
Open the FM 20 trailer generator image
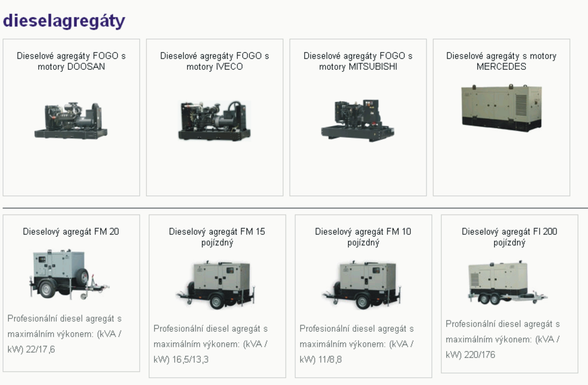click(69, 275)
